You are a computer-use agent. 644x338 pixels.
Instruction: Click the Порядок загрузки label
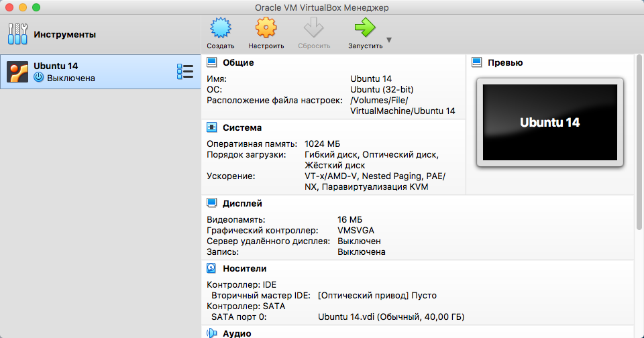click(246, 155)
